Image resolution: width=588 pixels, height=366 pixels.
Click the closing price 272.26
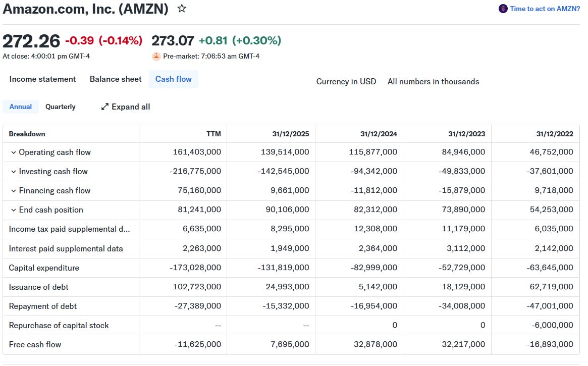[x=31, y=41]
